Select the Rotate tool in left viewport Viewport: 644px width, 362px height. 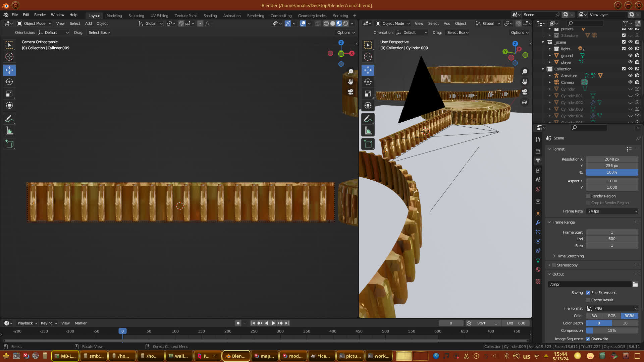point(9,82)
